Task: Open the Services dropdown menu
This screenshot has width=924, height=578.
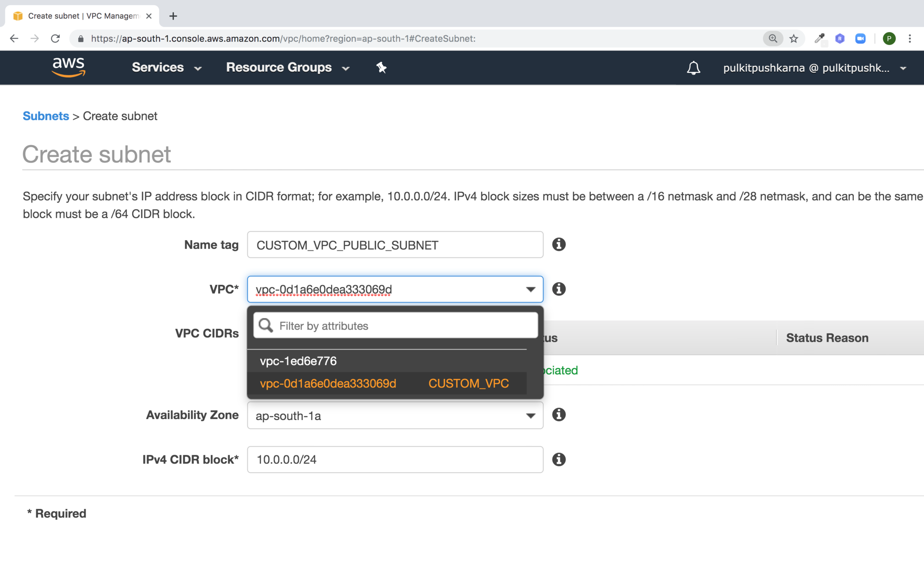Action: pyautogui.click(x=166, y=68)
